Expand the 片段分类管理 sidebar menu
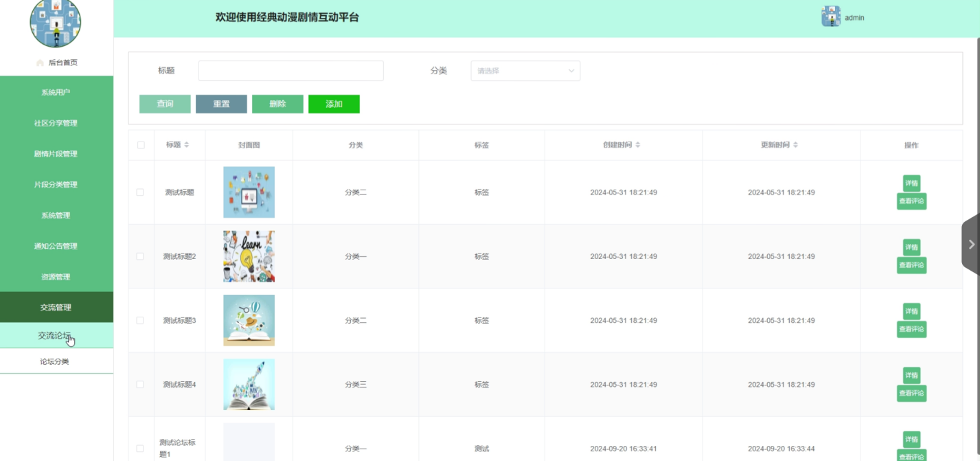The height and width of the screenshot is (461, 980). click(x=56, y=184)
